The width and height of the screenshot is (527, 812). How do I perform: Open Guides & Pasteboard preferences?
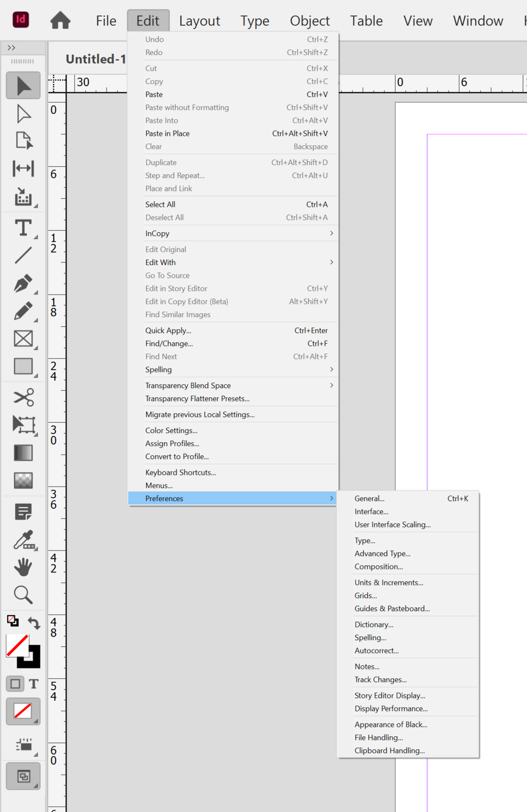[x=408, y=608]
